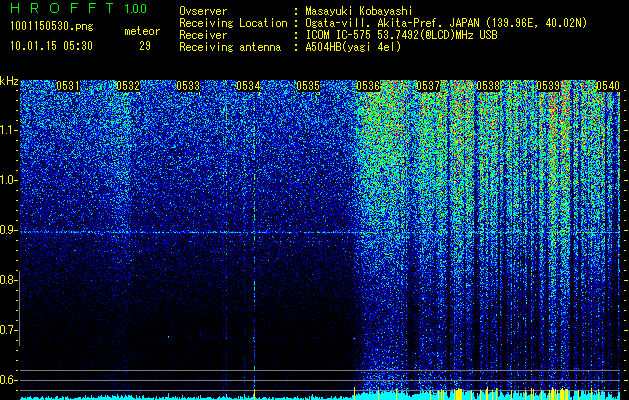
Task: Select the observer name Masayuki Kobayashi
Action: pos(359,11)
